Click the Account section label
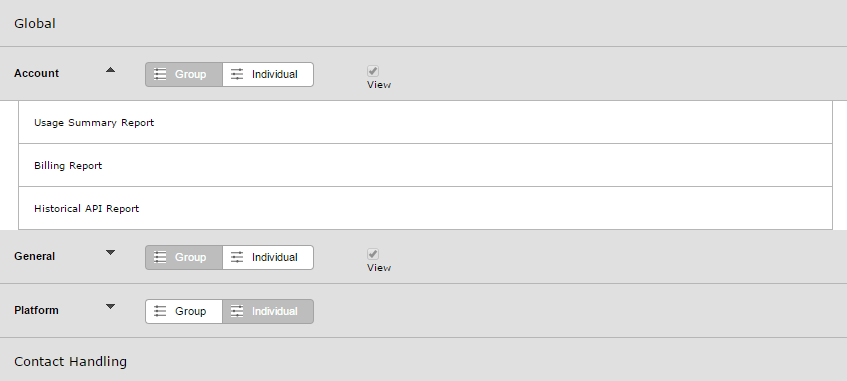Image resolution: width=847 pixels, height=381 pixels. (x=37, y=73)
